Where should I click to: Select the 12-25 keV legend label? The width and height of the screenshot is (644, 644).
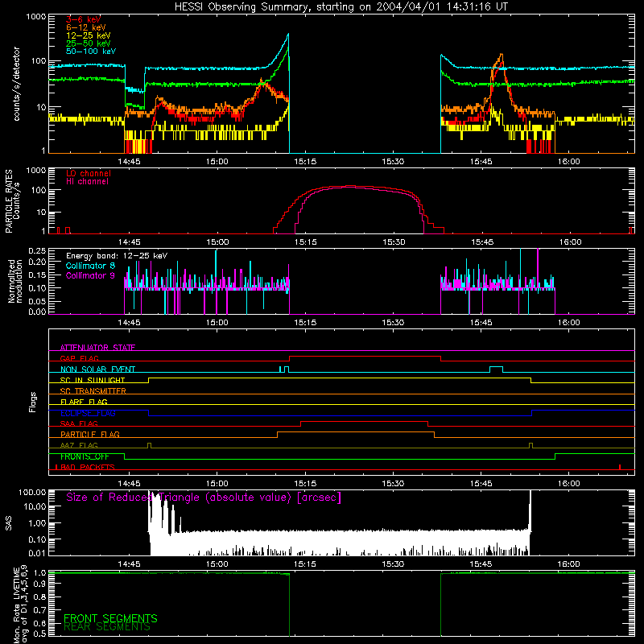click(x=88, y=35)
